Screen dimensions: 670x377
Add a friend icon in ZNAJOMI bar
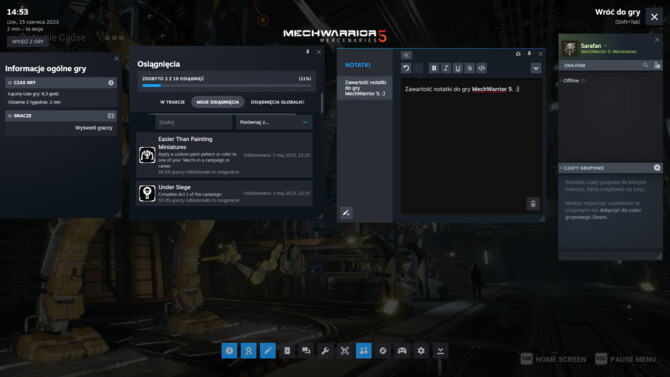[x=657, y=65]
